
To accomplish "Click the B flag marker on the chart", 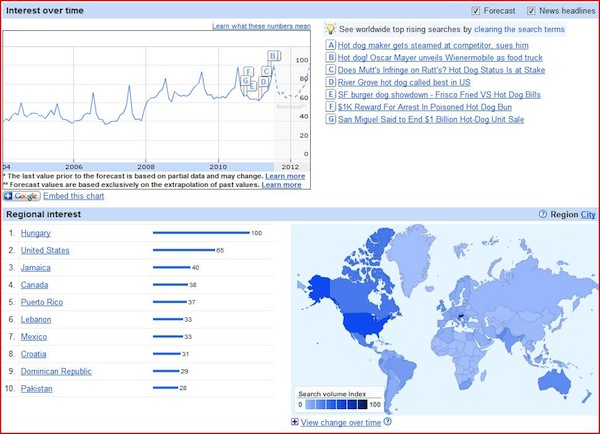I will coord(273,55).
